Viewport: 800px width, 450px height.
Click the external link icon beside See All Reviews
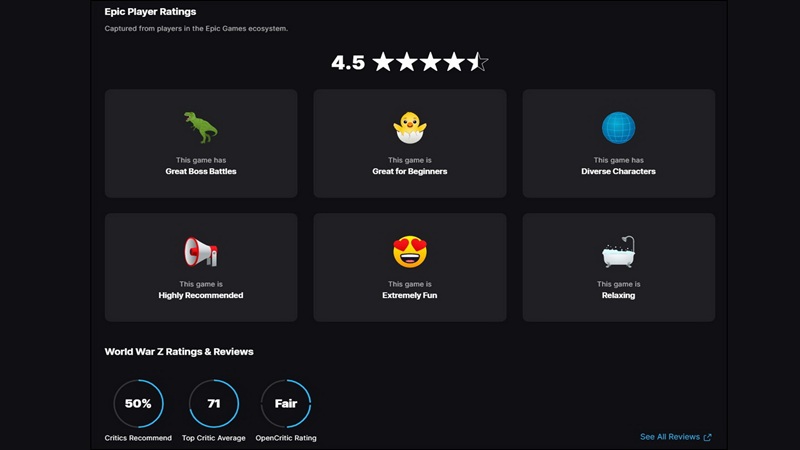[707, 437]
